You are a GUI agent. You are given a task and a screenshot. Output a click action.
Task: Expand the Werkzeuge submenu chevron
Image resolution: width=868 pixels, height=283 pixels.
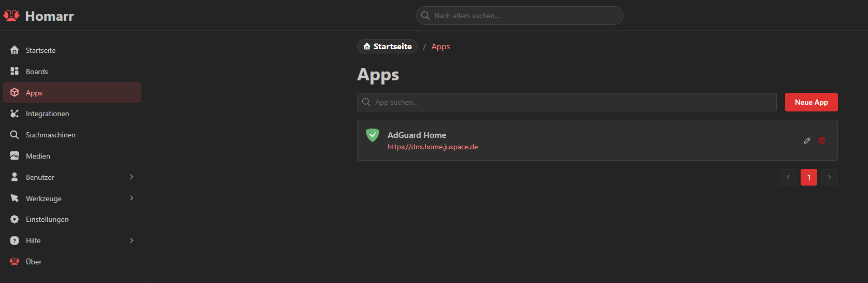point(132,199)
